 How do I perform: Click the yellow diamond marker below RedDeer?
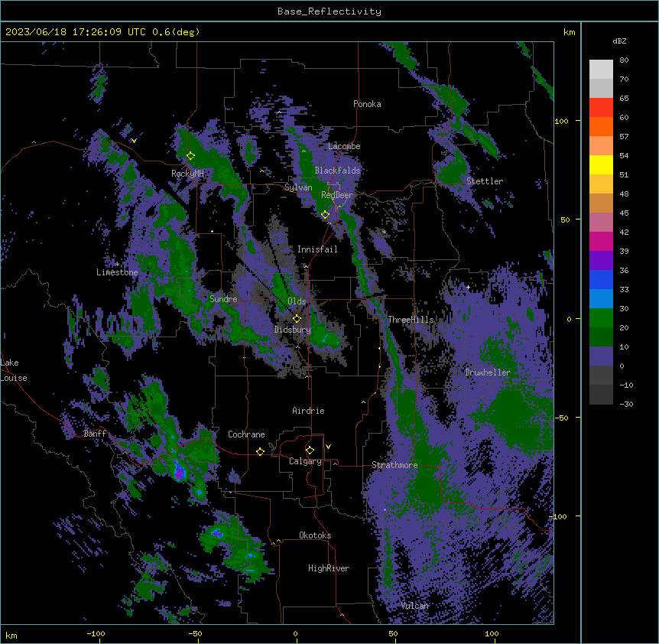click(x=325, y=215)
